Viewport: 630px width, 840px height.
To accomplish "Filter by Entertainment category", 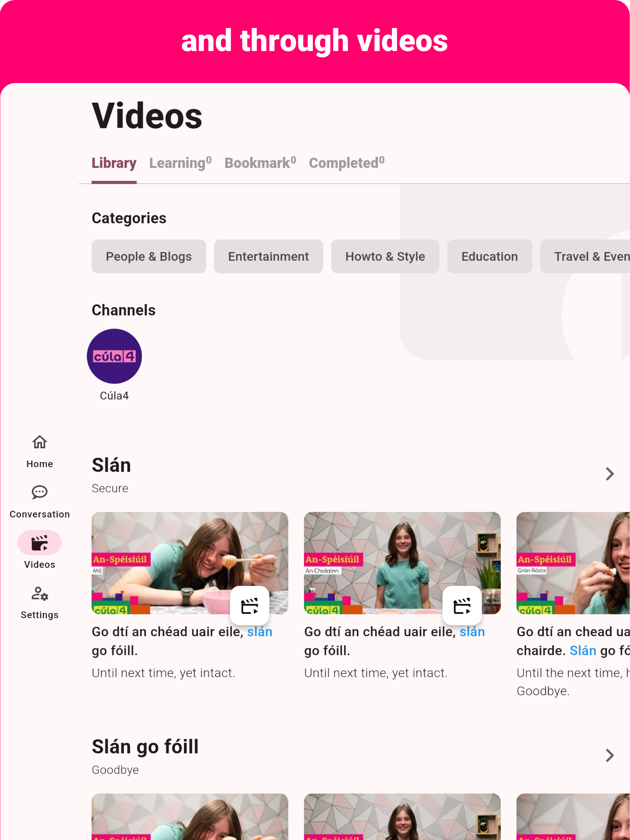I will click(x=269, y=256).
